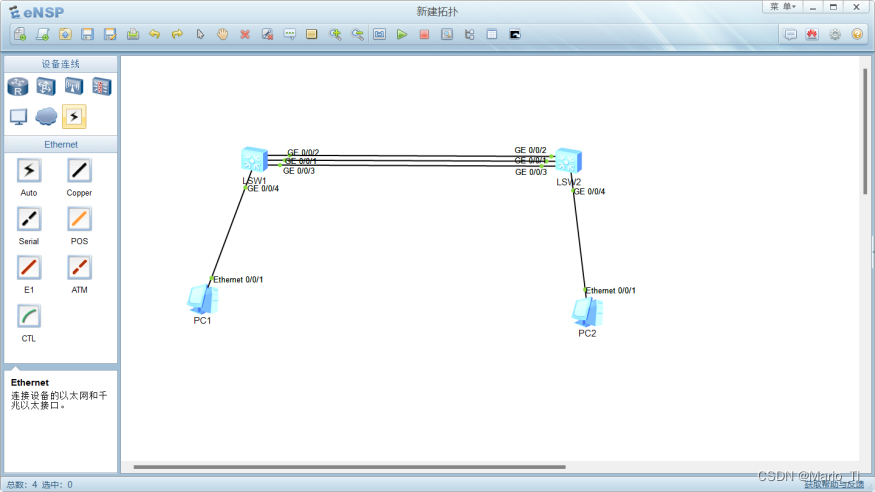Viewport: 875px width, 492px height.
Task: Select the Router device category
Action: point(18,86)
